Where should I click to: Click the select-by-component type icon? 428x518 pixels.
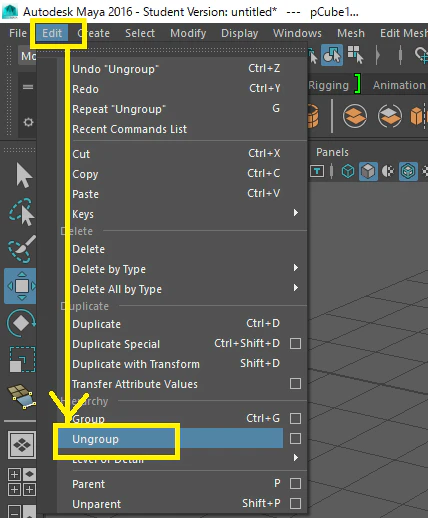coord(355,55)
